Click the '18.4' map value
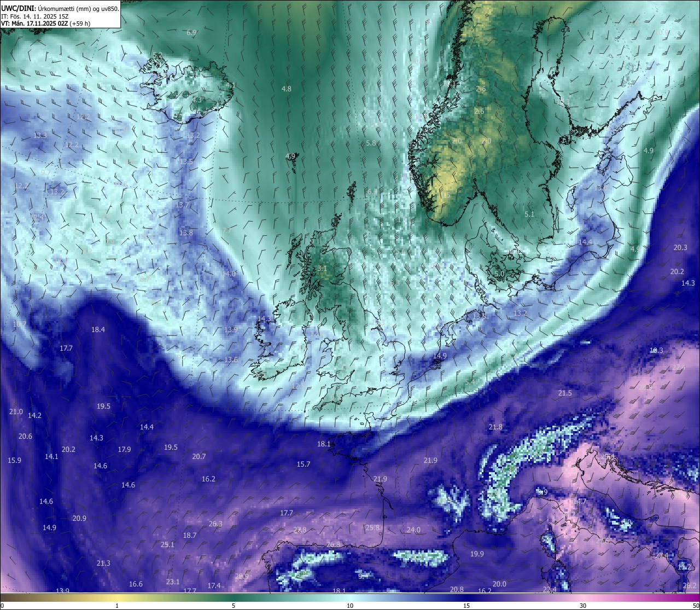Image resolution: width=700 pixels, height=610 pixels. coord(98,329)
